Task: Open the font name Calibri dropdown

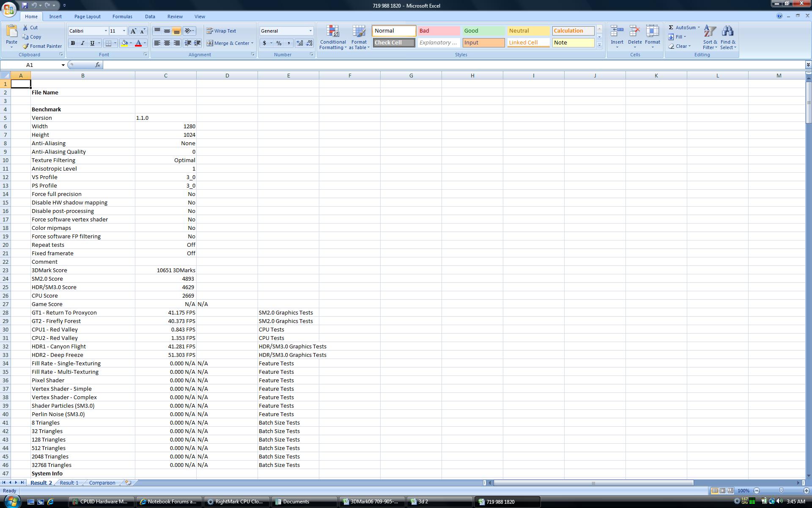Action: pos(106,31)
